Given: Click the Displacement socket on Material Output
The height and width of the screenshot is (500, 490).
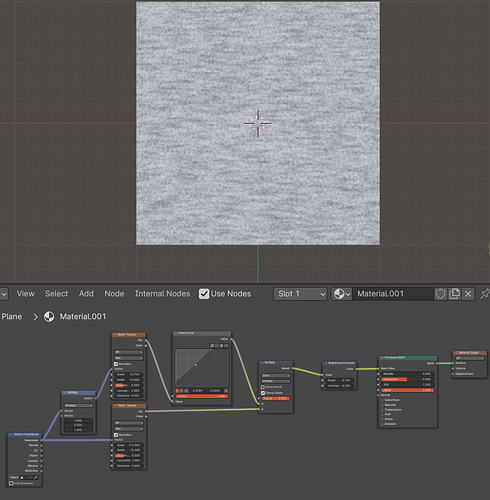Looking at the screenshot, I should coord(453,374).
